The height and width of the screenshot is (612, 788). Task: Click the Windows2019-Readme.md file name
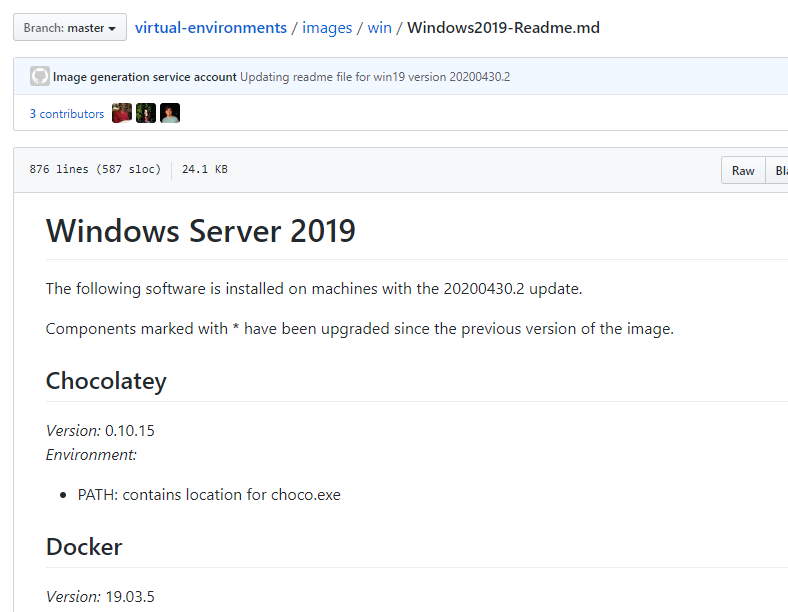(503, 28)
